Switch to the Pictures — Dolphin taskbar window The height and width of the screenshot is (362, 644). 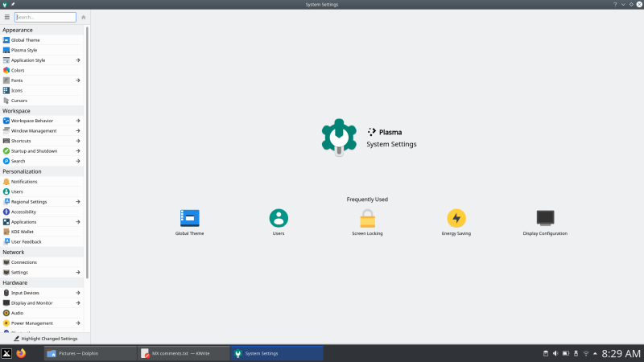pyautogui.click(x=89, y=353)
